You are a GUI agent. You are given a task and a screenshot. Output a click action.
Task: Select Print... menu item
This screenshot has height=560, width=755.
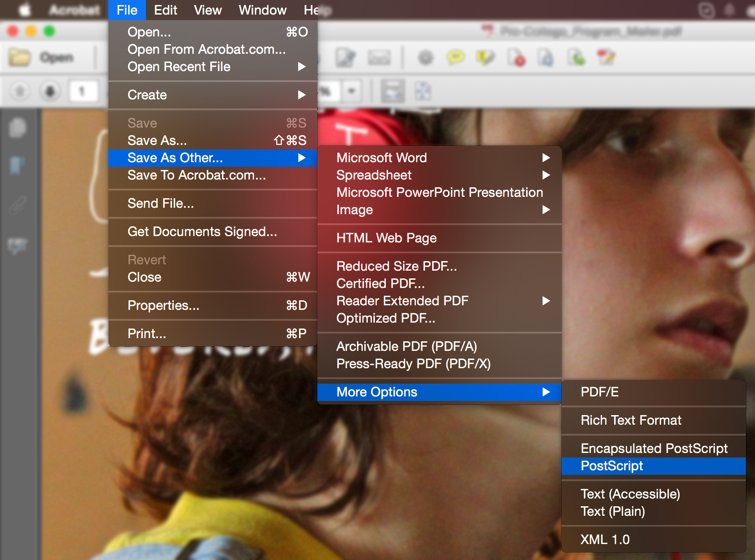213,334
